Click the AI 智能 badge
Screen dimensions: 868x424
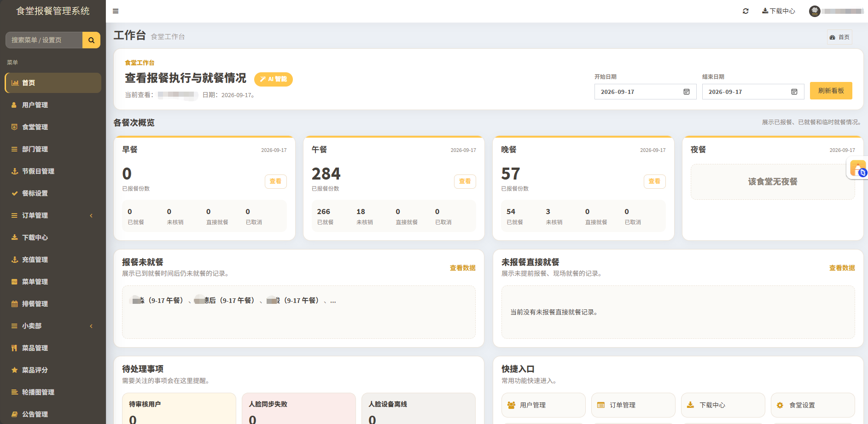(x=274, y=79)
